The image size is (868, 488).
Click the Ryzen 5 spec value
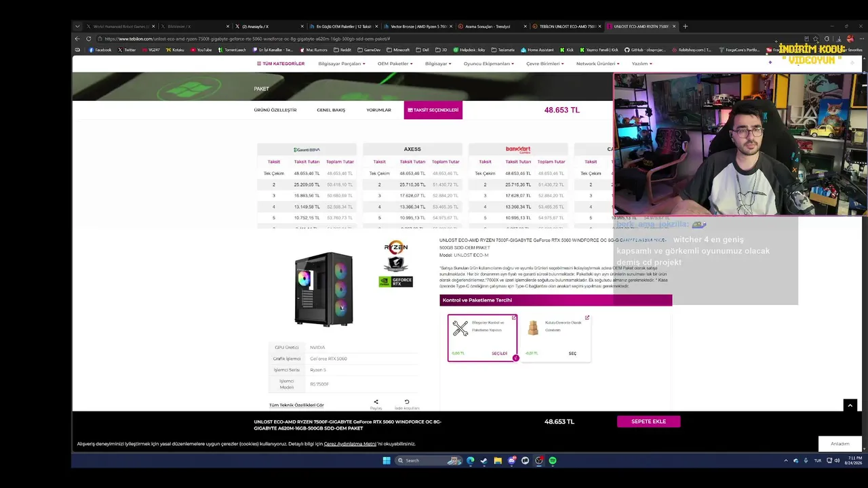click(318, 370)
